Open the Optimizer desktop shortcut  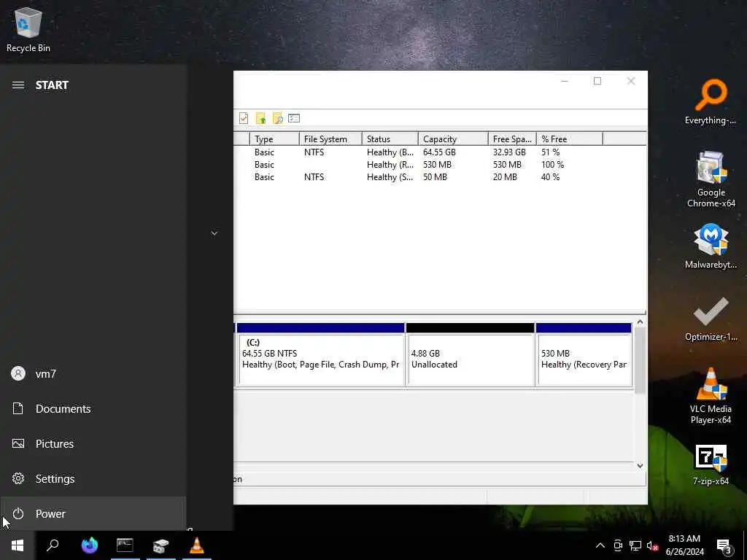[x=711, y=319]
